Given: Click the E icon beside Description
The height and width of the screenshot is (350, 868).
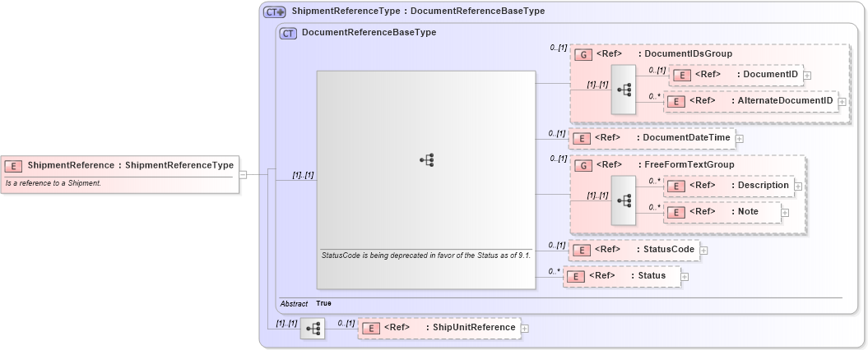Looking at the screenshot, I should pos(677,187).
